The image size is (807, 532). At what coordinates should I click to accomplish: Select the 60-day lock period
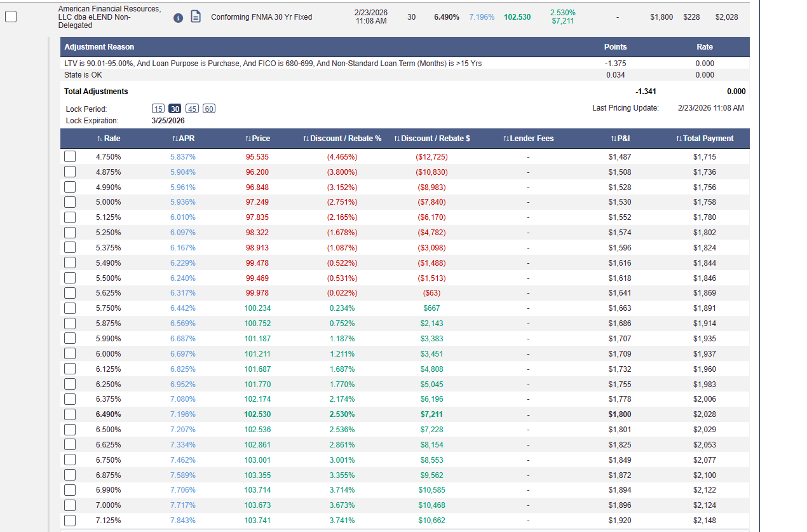pyautogui.click(x=209, y=109)
